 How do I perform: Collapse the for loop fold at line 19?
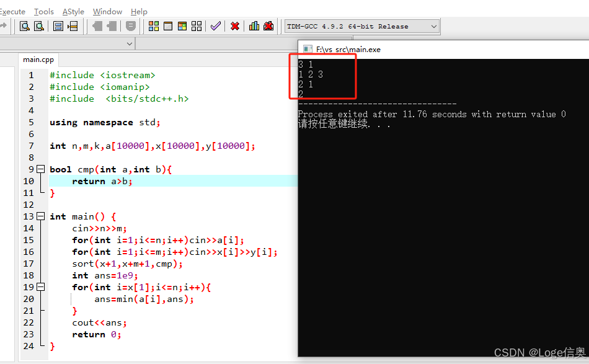[x=40, y=287]
